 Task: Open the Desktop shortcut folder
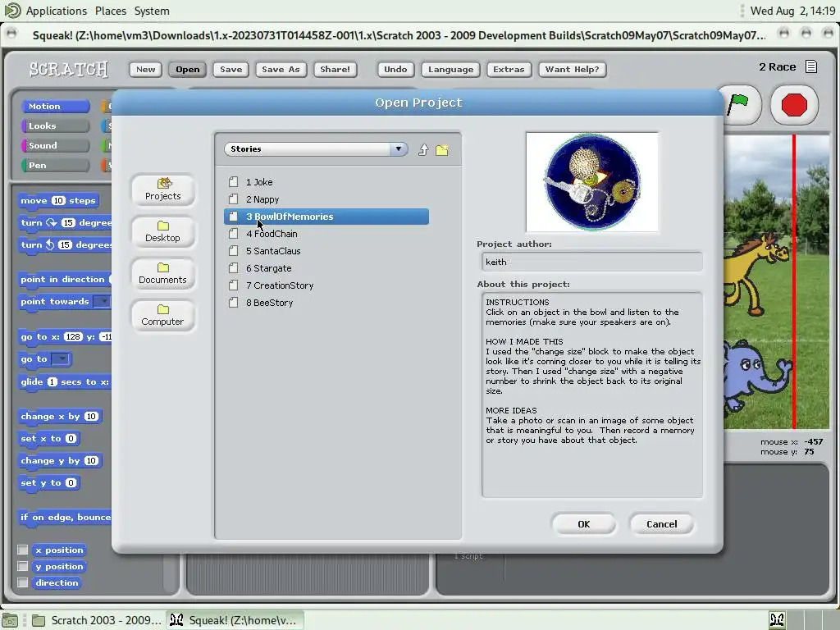tap(163, 231)
